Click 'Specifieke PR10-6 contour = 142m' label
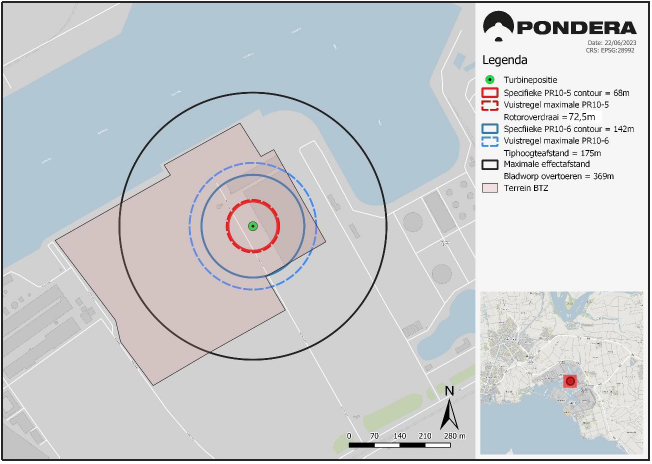 [x=569, y=129]
